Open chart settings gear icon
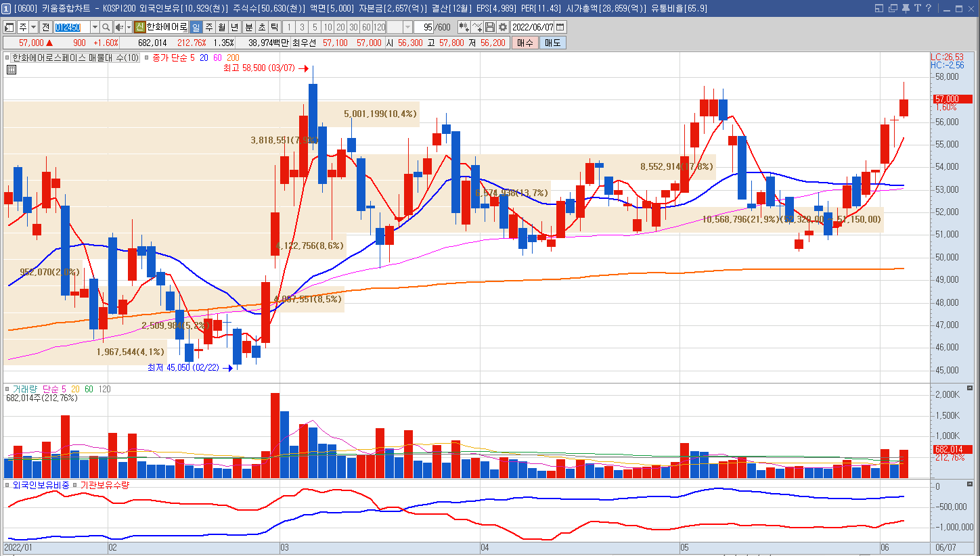Screen dimensions: 980x556 (503, 27)
